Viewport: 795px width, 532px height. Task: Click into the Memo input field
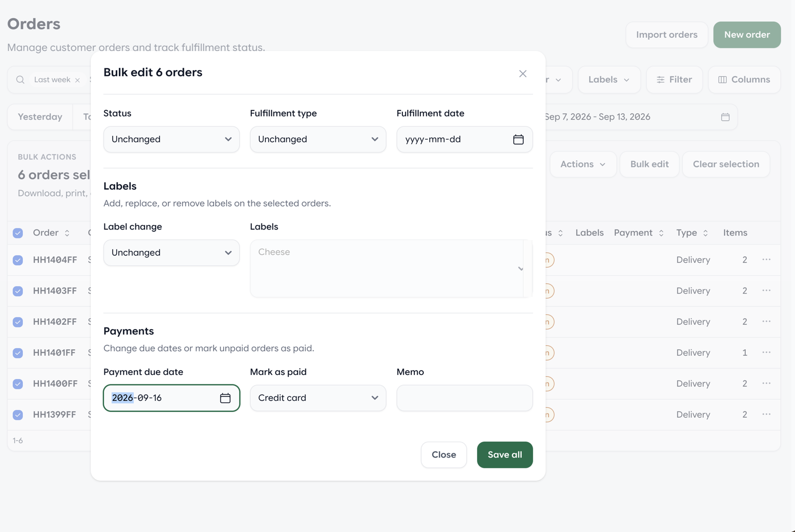point(465,398)
